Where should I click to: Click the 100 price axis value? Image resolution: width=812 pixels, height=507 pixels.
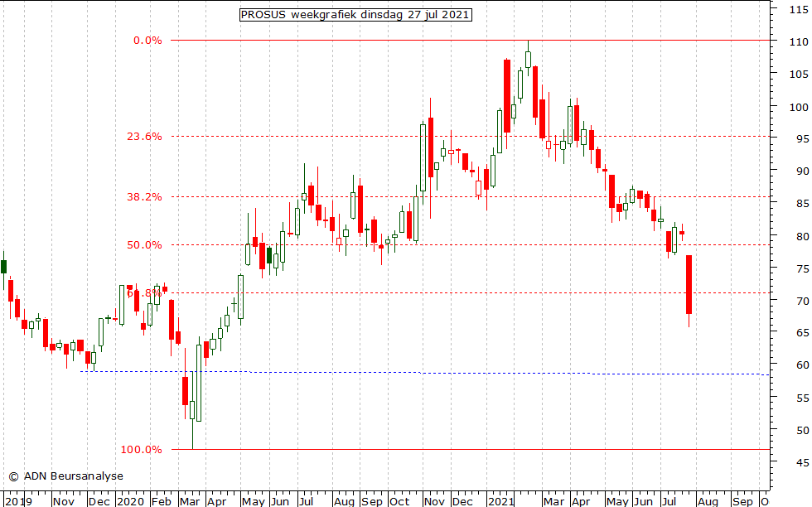click(x=799, y=107)
